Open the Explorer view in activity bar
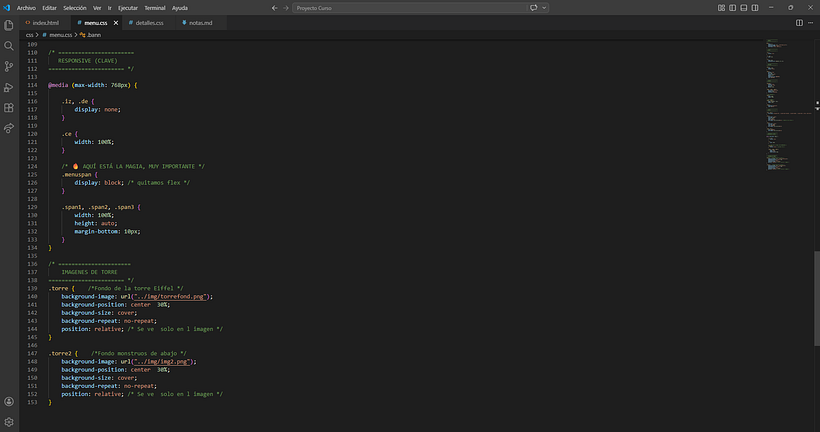820x432 pixels. pos(9,25)
